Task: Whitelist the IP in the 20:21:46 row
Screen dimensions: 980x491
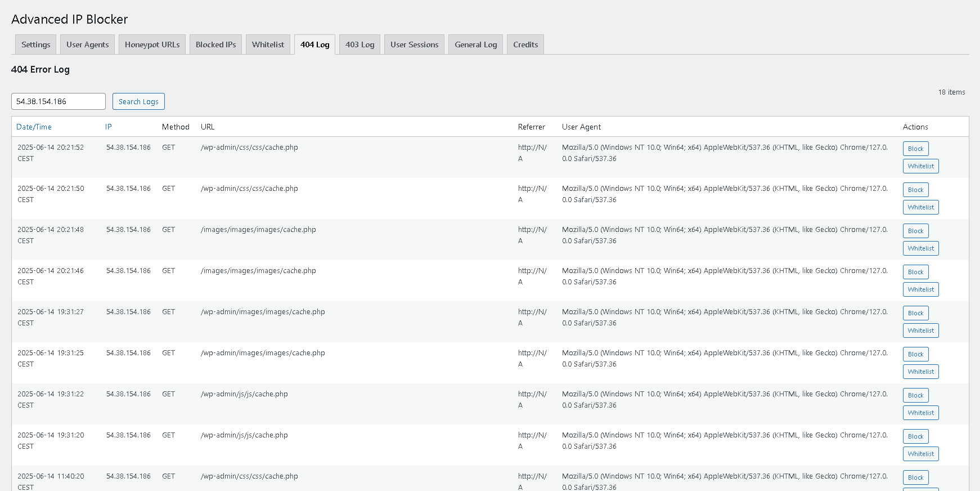Action: [921, 289]
